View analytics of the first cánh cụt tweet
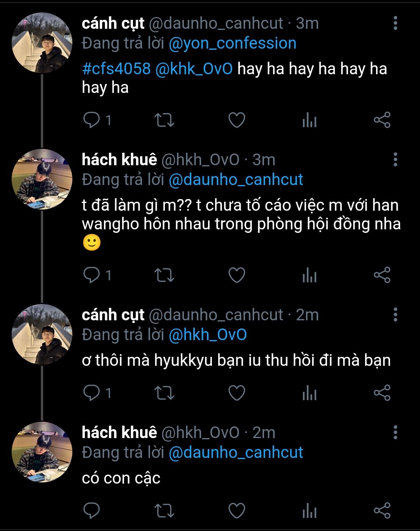 point(310,120)
